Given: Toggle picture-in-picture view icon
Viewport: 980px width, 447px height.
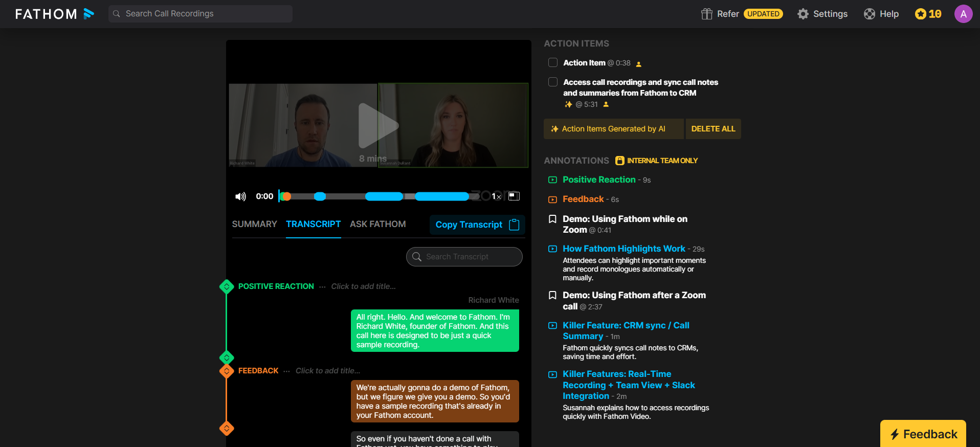Looking at the screenshot, I should pyautogui.click(x=514, y=196).
